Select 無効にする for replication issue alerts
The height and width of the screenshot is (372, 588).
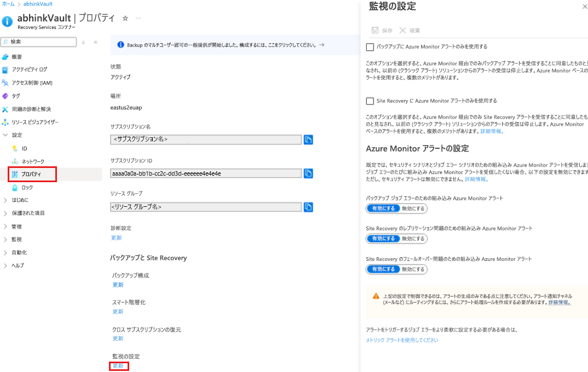point(413,239)
